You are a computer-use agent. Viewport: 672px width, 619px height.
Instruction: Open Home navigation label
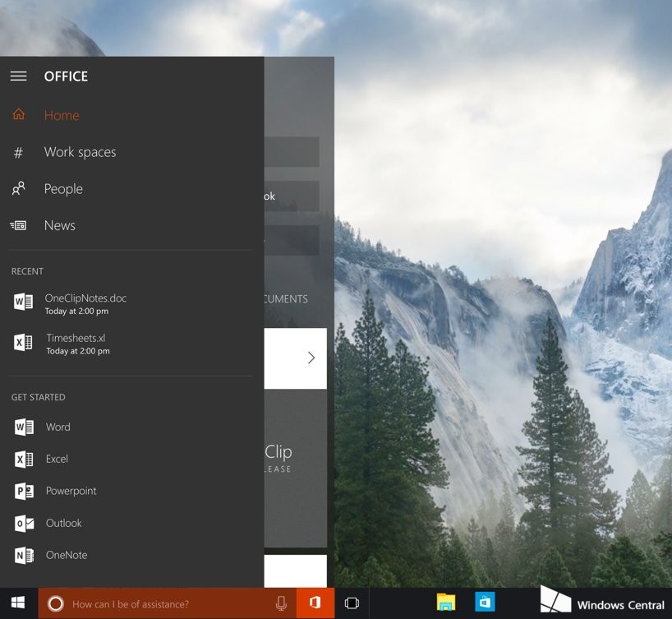(x=62, y=115)
